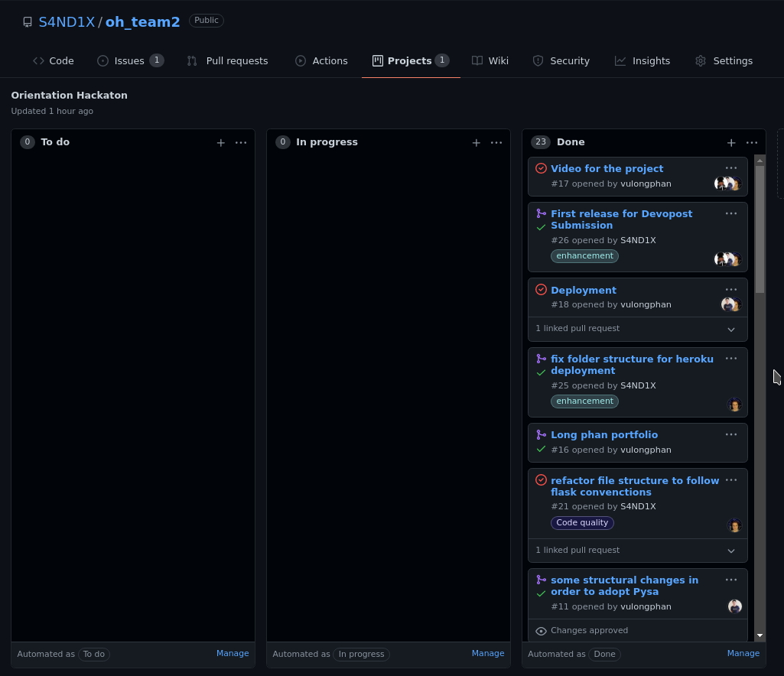Screen dimensions: 784x676
Task: Manage automation for Done column
Action: pos(743,654)
